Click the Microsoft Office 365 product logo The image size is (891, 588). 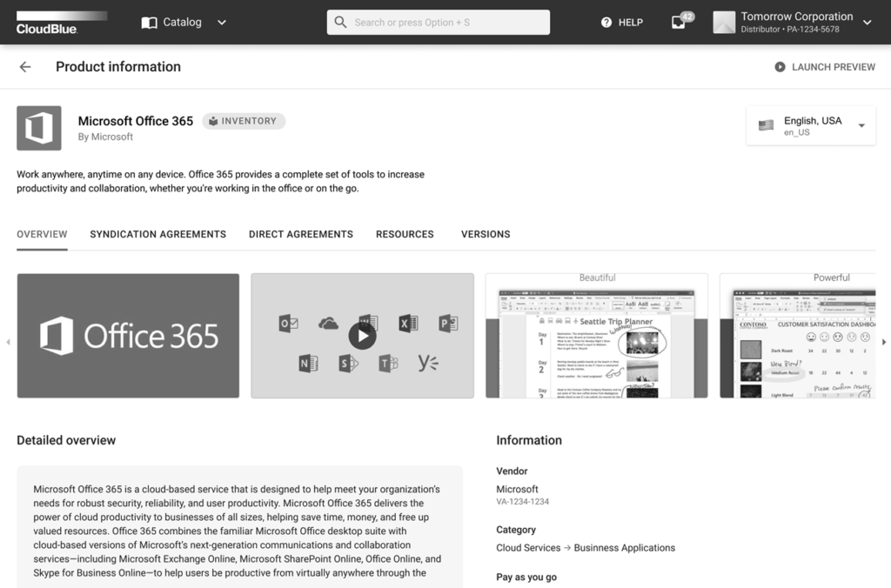(x=39, y=129)
